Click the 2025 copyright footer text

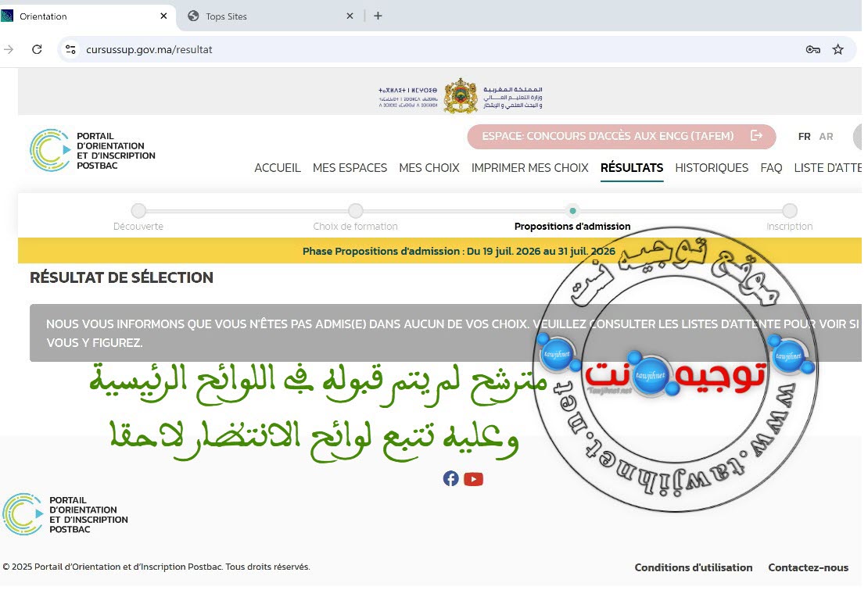[x=156, y=567]
